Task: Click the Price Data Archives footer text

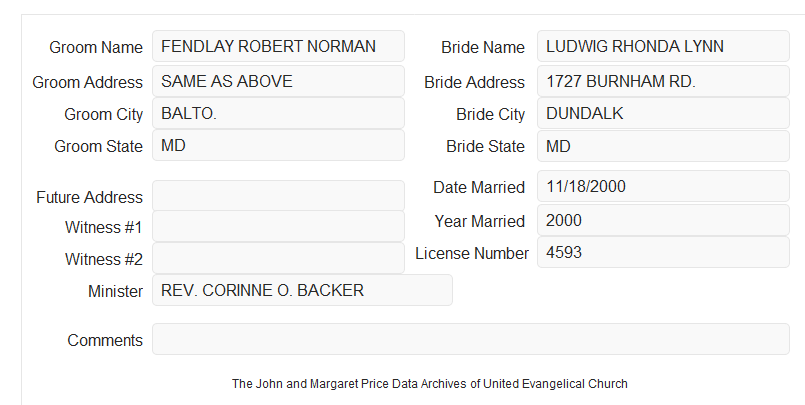Action: click(430, 384)
